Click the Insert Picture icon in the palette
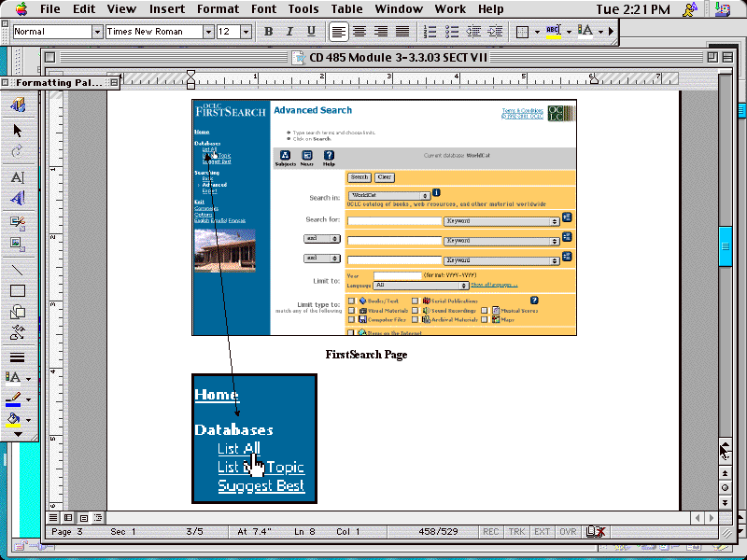The width and height of the screenshot is (747, 560). pos(18,244)
